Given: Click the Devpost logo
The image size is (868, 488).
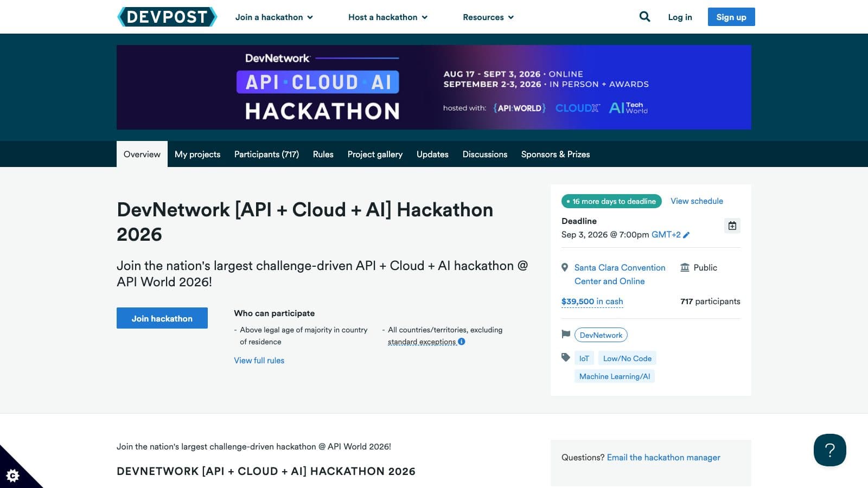Looking at the screenshot, I should pos(167,17).
